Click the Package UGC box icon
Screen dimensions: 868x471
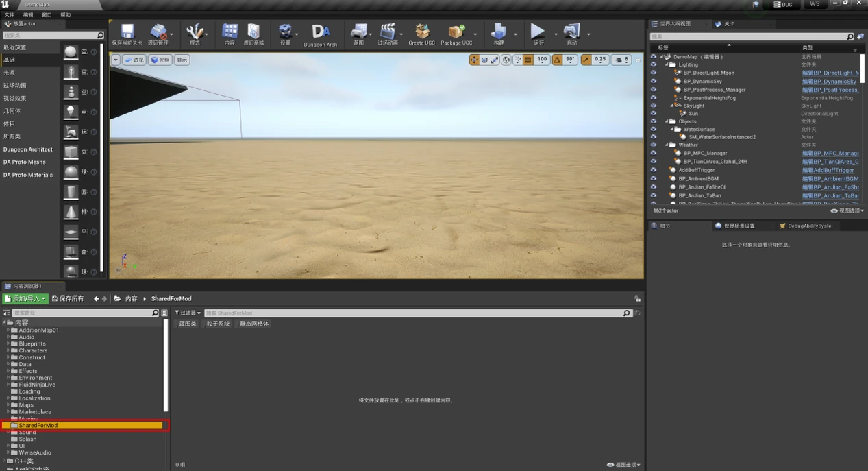[456, 32]
